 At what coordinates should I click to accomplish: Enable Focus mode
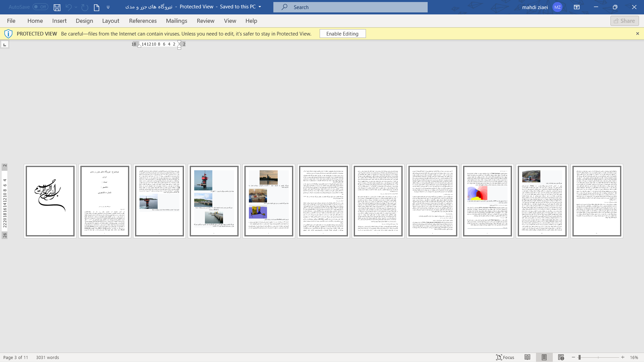coord(505,357)
